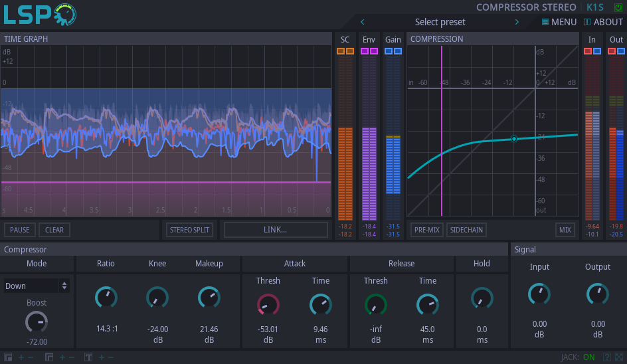This screenshot has height=364, width=627.
Task: Click the first scaling icon in bottom-left
Action: [x=8, y=357]
